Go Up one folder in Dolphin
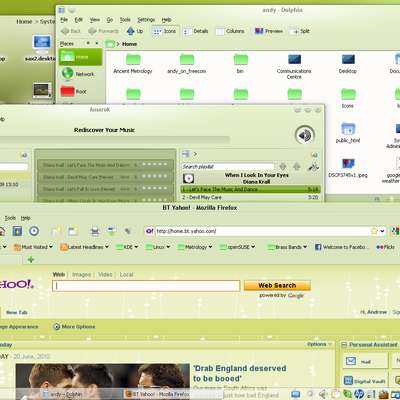Screen dimensions: 400x400 pyautogui.click(x=135, y=31)
